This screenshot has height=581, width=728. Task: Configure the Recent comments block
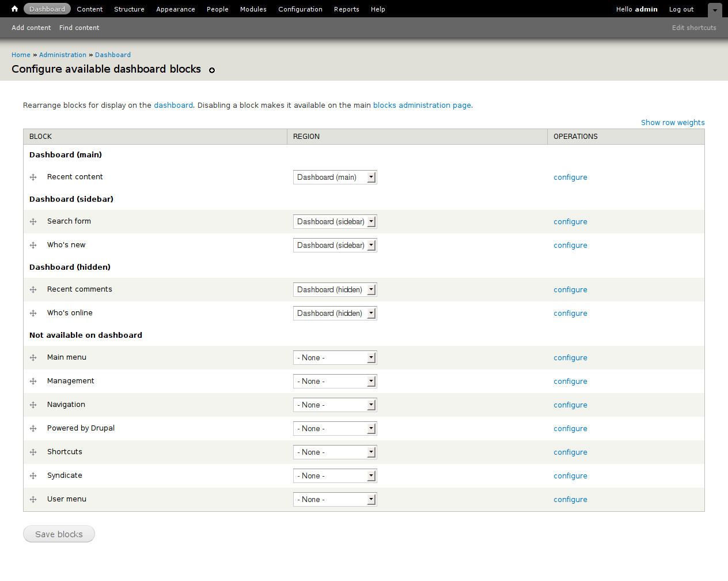coord(570,290)
